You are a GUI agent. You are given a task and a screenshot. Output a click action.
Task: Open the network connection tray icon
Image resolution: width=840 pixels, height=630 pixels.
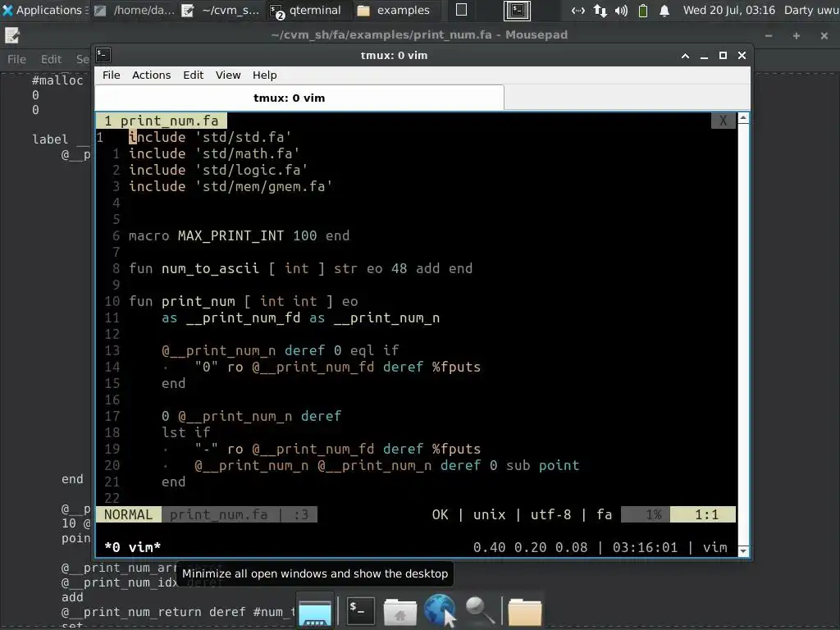[x=578, y=10]
